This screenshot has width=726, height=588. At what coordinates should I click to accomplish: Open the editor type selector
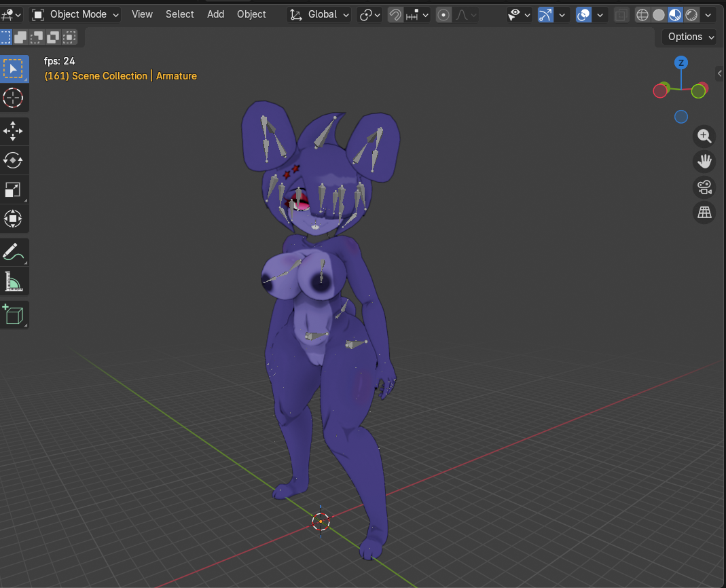11,15
